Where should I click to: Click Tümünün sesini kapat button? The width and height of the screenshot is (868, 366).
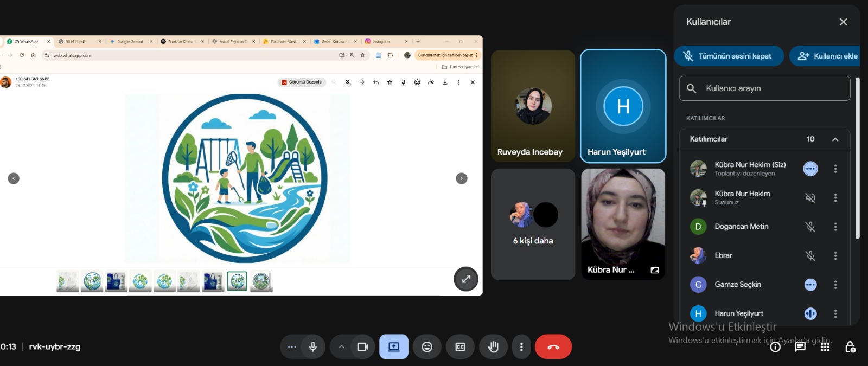click(729, 56)
